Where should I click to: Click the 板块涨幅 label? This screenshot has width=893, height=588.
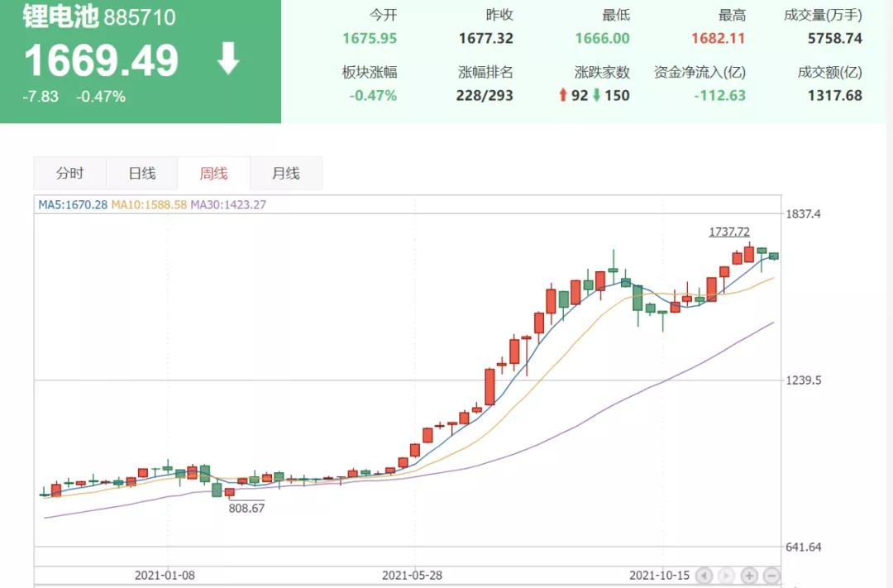370,72
